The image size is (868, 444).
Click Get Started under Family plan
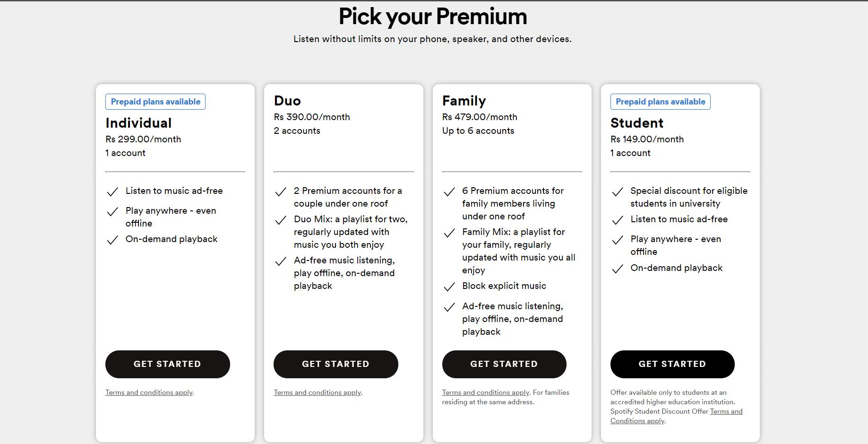(x=504, y=364)
